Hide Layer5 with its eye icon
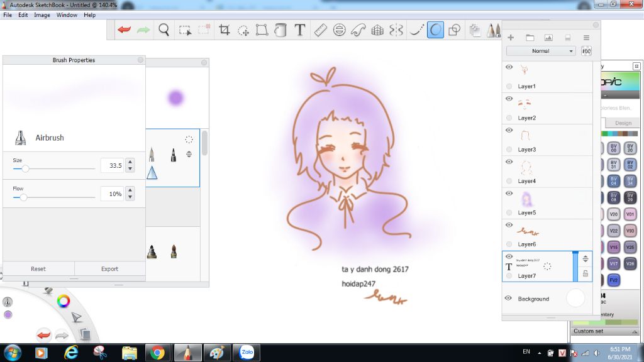Screen dimensions: 644x362 [x=509, y=194]
